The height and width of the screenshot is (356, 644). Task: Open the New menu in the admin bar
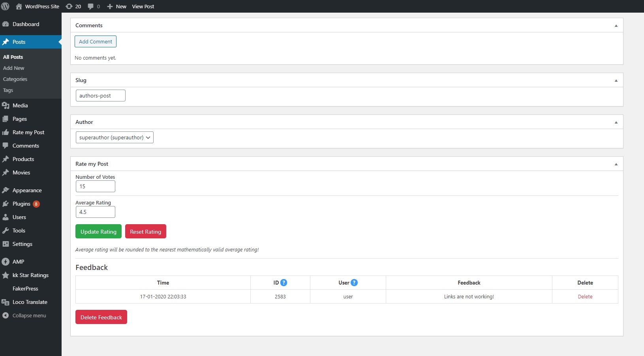[116, 6]
